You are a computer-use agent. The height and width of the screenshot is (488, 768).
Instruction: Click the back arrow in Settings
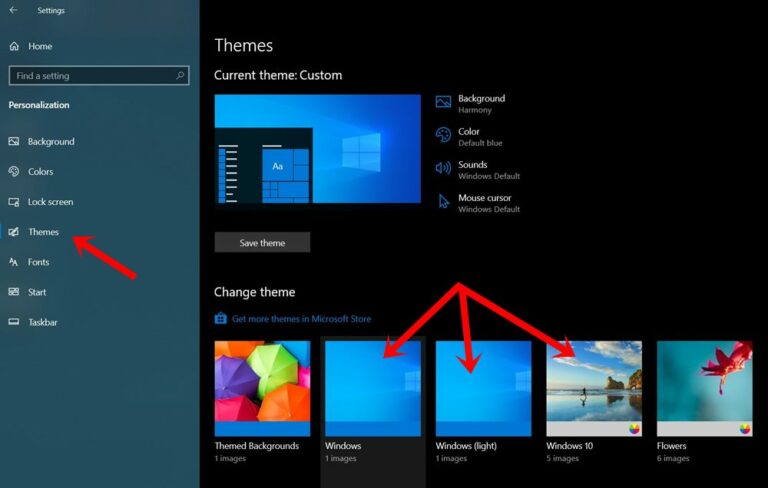tap(14, 10)
